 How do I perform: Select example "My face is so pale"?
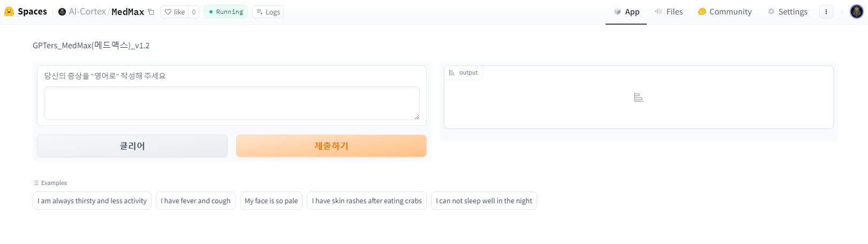[x=271, y=201]
